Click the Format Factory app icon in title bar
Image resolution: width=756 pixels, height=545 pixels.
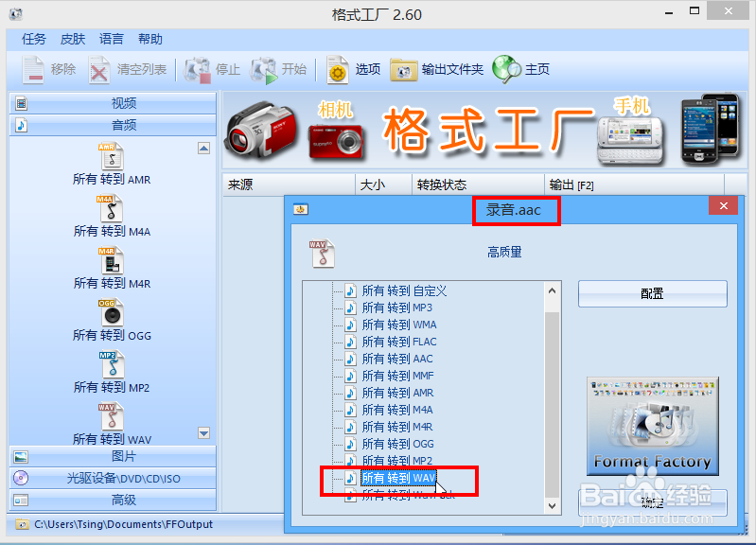tap(15, 14)
